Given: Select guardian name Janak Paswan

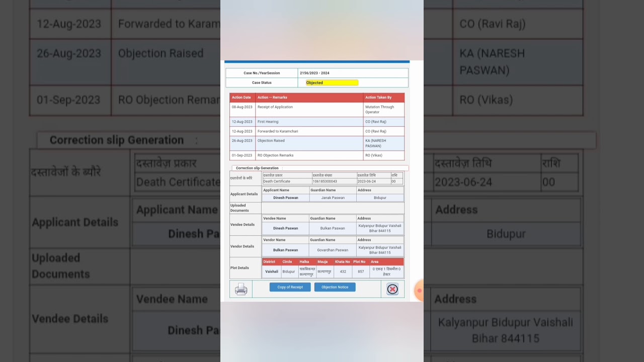Looking at the screenshot, I should point(333,198).
